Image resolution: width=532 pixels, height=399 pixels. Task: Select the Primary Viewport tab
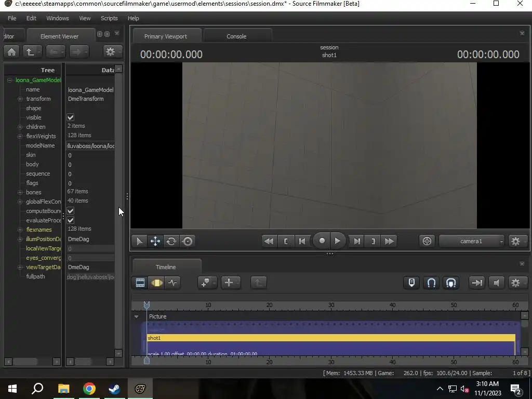click(x=166, y=36)
